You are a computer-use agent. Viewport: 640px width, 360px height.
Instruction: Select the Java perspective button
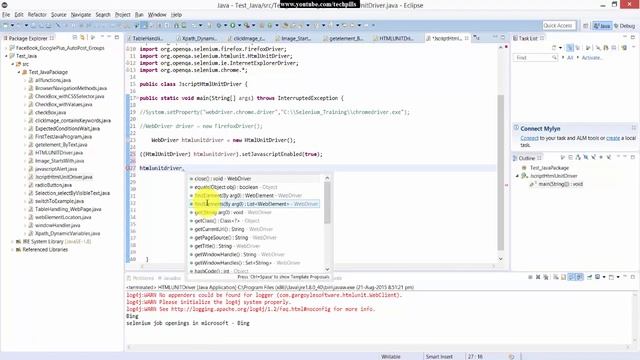tap(602, 26)
